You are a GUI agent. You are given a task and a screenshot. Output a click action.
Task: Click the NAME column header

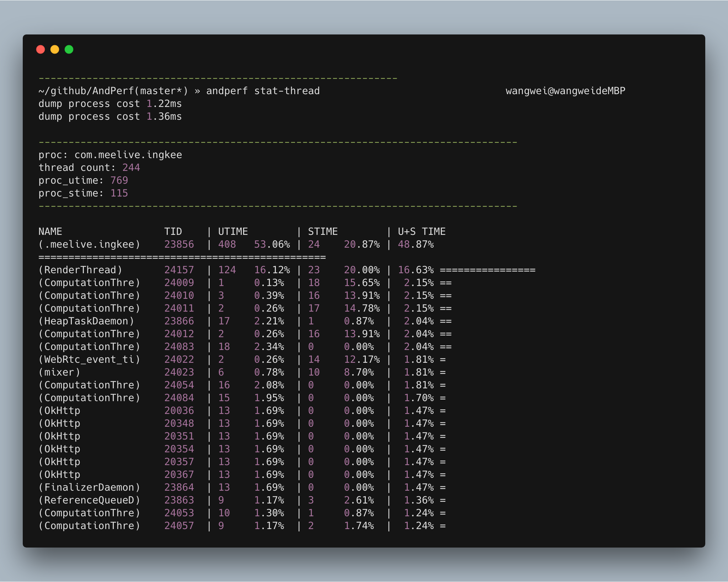point(50,232)
